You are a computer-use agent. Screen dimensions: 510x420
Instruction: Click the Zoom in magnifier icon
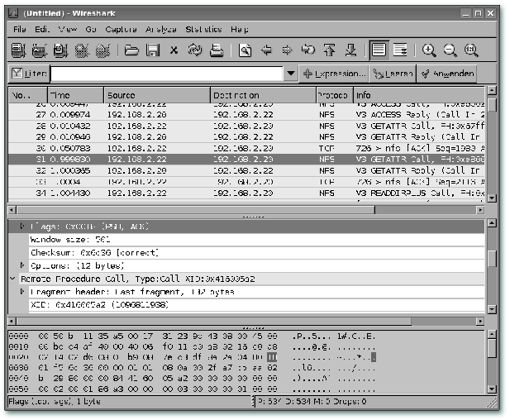pos(429,50)
